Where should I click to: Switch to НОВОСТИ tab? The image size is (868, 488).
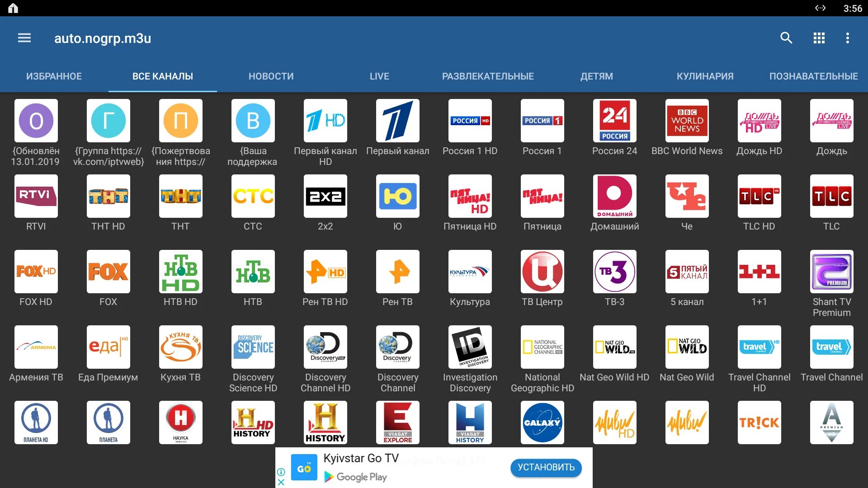[271, 76]
